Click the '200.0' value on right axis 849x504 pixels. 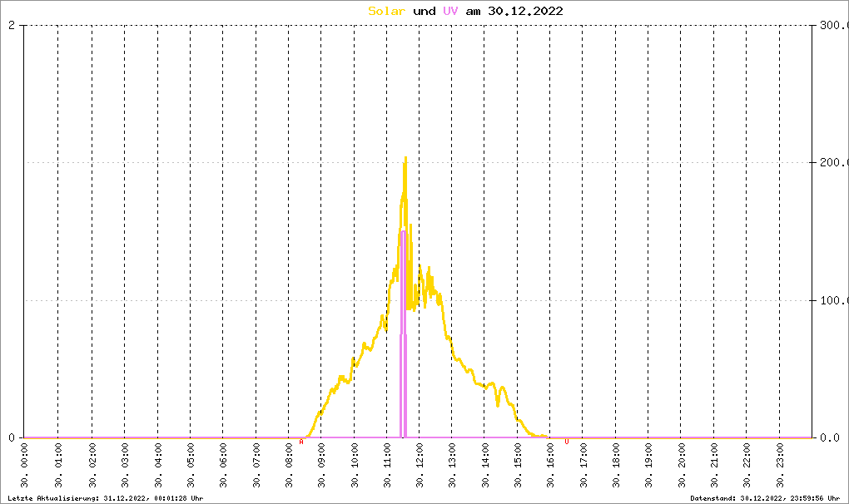click(832, 163)
